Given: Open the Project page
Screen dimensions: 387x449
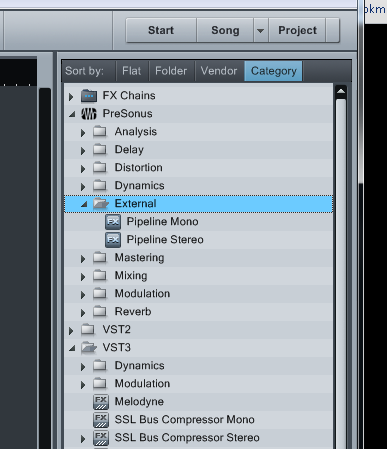Looking at the screenshot, I should point(297,30).
